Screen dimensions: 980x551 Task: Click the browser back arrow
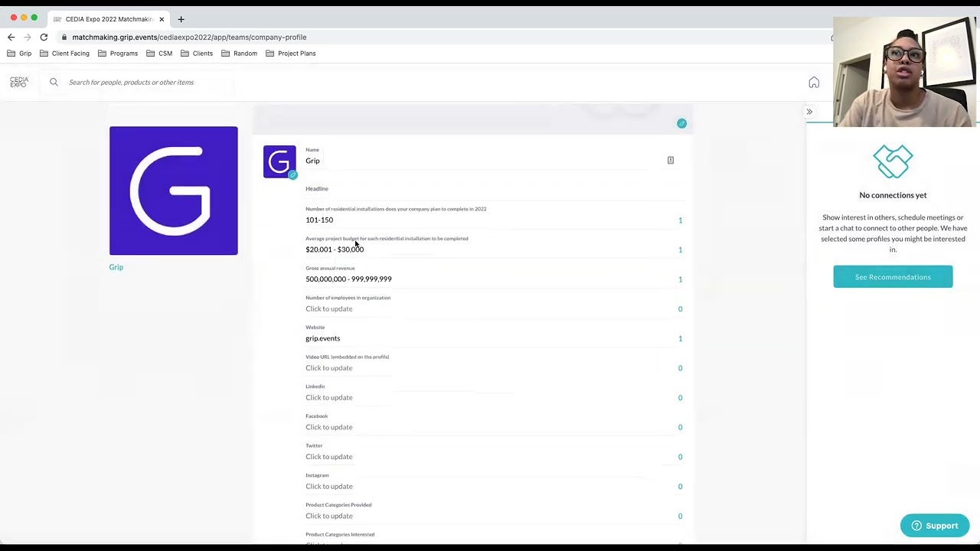coord(11,37)
